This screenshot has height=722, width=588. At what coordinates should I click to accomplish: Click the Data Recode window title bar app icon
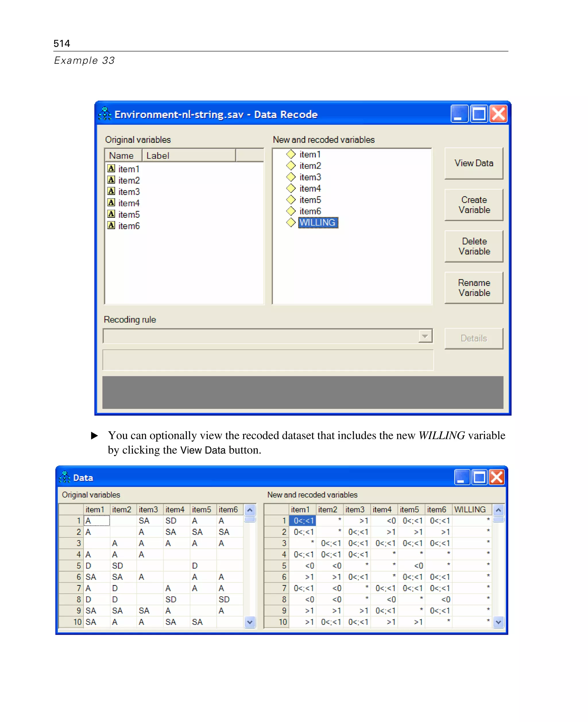coord(105,114)
